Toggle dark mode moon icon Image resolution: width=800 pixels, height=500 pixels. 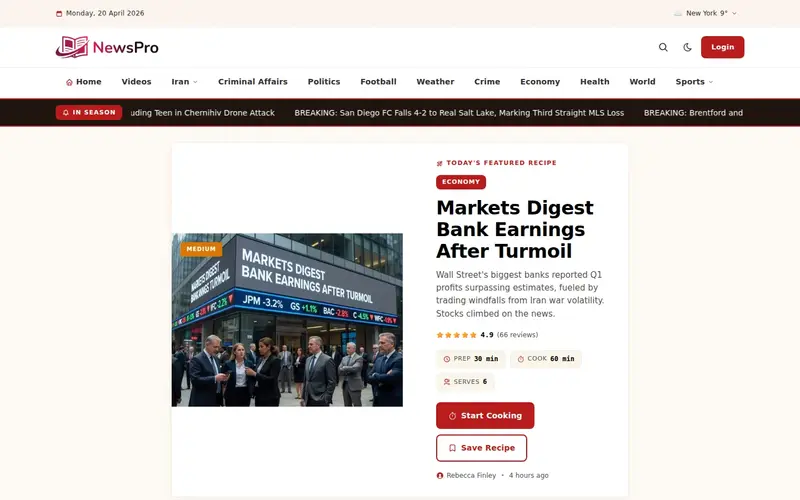(x=687, y=47)
